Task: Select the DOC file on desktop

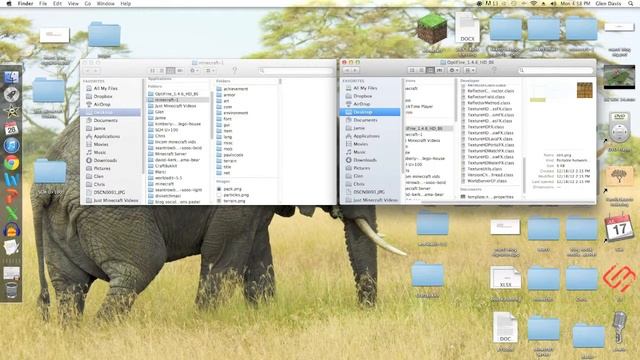Action: pyautogui.click(x=505, y=327)
